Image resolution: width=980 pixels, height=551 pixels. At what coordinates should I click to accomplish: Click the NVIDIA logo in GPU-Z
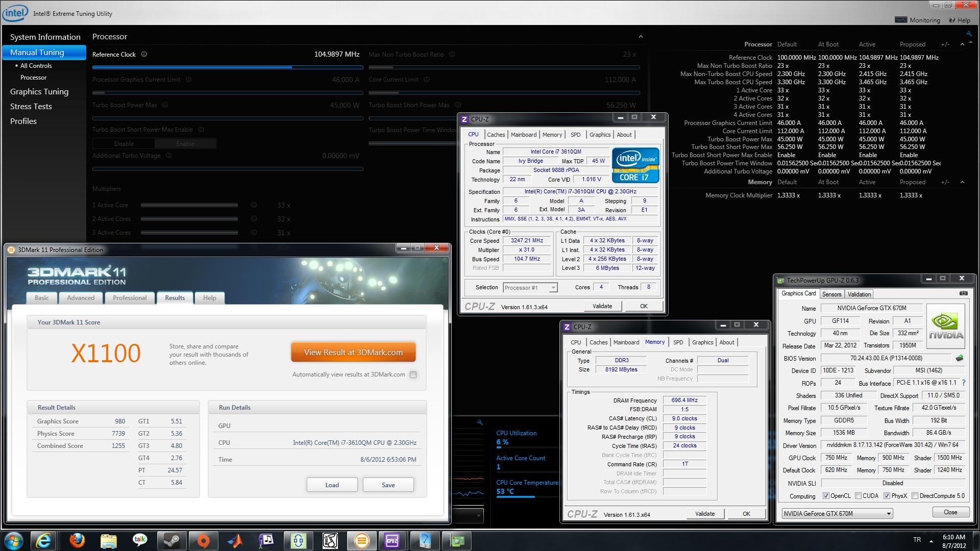point(946,327)
